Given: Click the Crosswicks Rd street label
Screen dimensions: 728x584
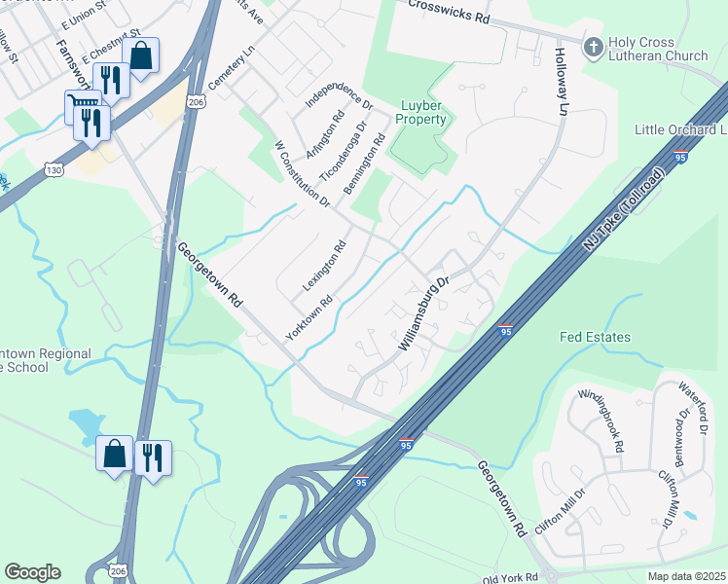Looking at the screenshot, I should (449, 11).
